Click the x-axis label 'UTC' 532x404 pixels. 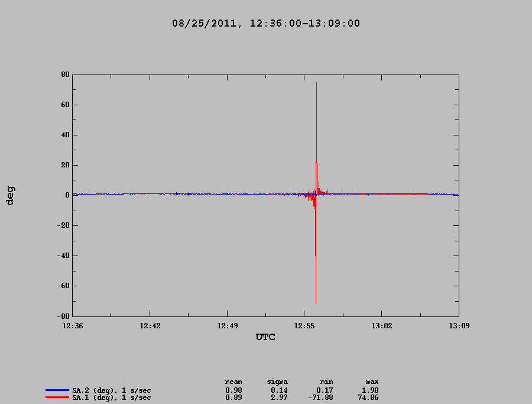[265, 337]
